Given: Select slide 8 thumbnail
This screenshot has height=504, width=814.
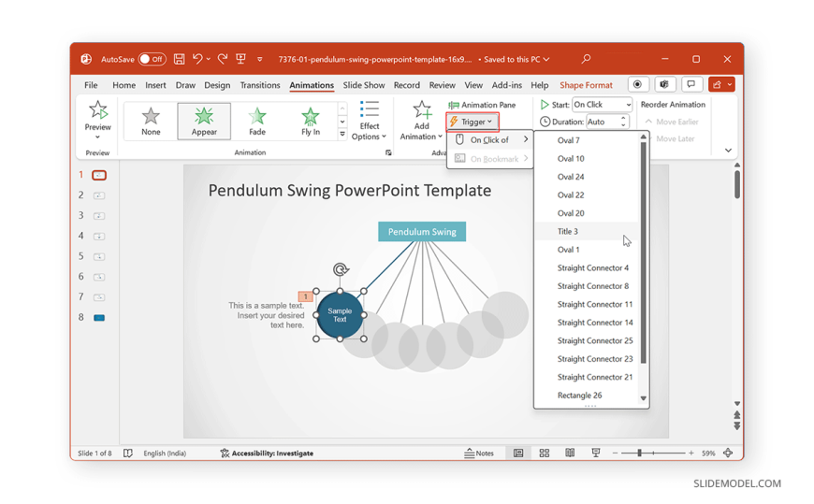Looking at the screenshot, I should click(x=99, y=318).
